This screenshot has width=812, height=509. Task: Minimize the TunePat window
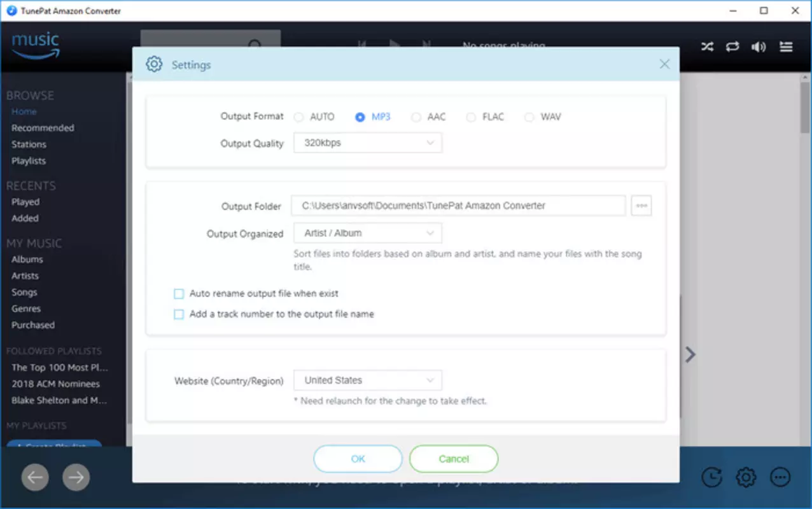pyautogui.click(x=733, y=11)
